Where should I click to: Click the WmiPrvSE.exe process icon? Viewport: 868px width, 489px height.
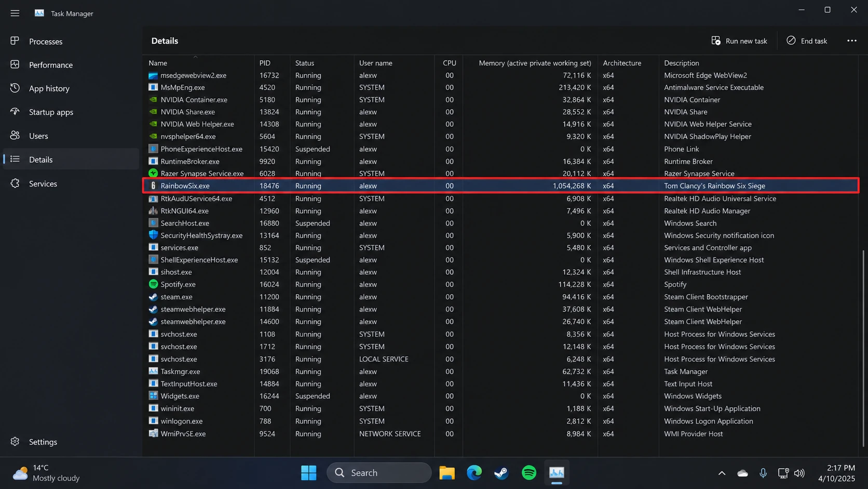pos(153,434)
